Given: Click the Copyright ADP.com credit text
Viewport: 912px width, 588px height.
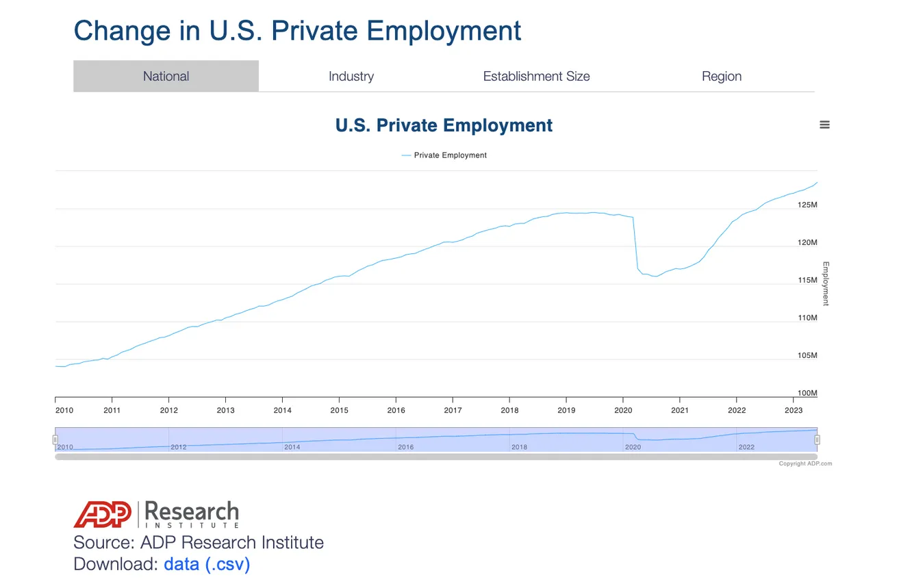Looking at the screenshot, I should pyautogui.click(x=805, y=463).
